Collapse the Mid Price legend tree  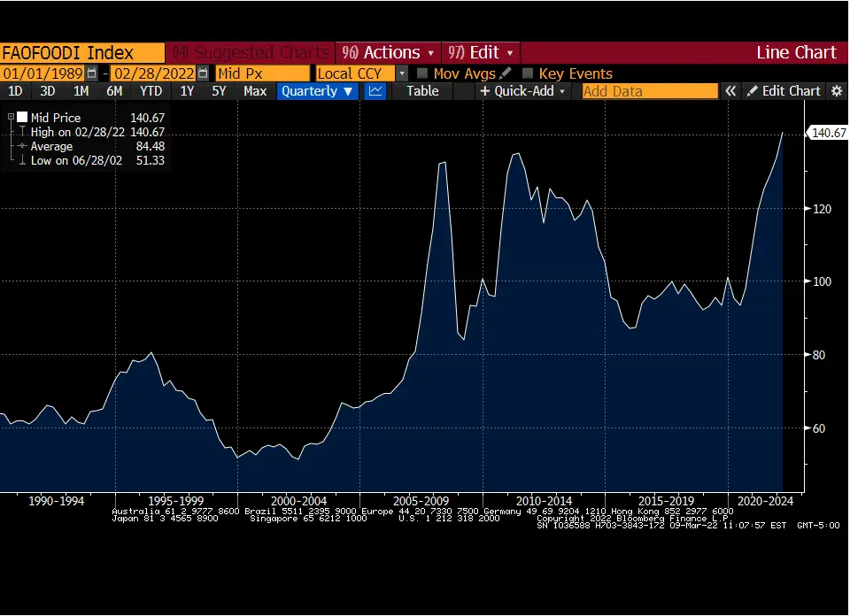tap(11, 117)
